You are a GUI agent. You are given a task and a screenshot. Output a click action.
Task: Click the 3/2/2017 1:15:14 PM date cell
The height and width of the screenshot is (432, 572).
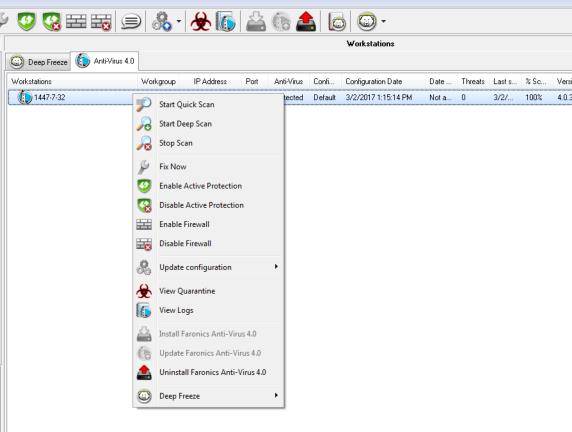(x=379, y=97)
